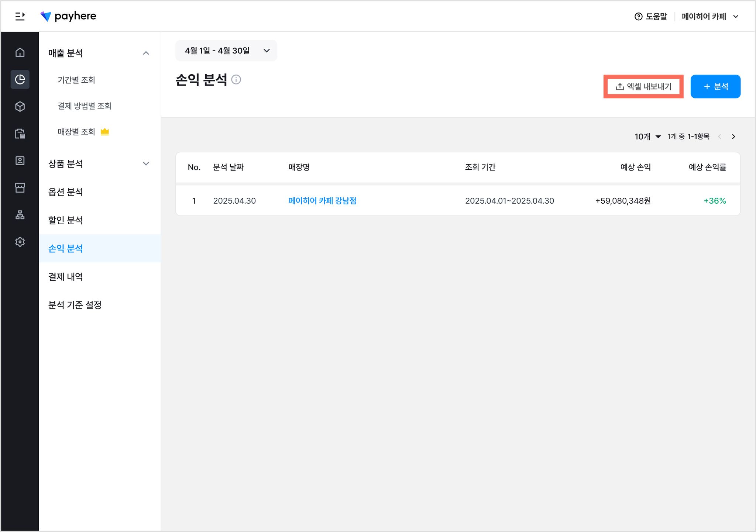
Task: Click the 예상 손익률 column header
Action: click(707, 167)
